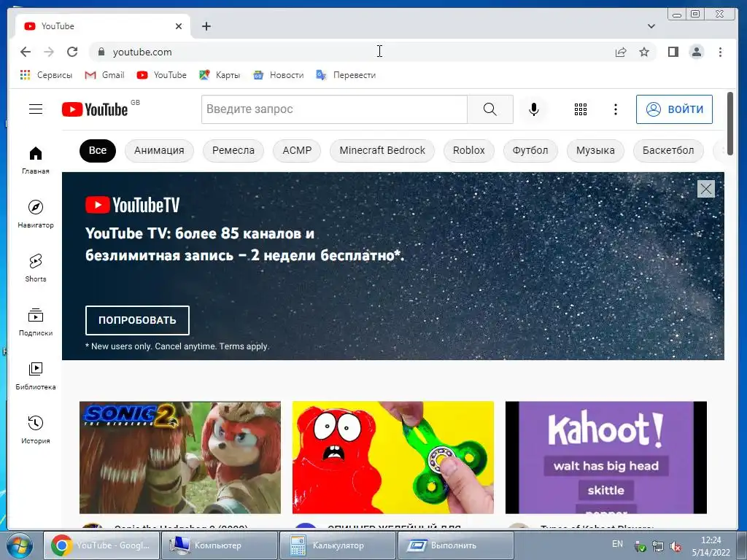
Task: Open the Chrome three-dot menu
Action: 720,52
